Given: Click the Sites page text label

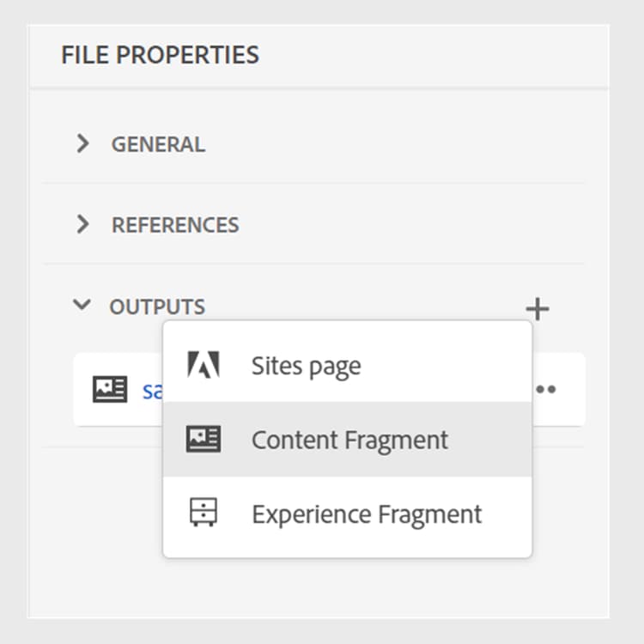Looking at the screenshot, I should [306, 366].
